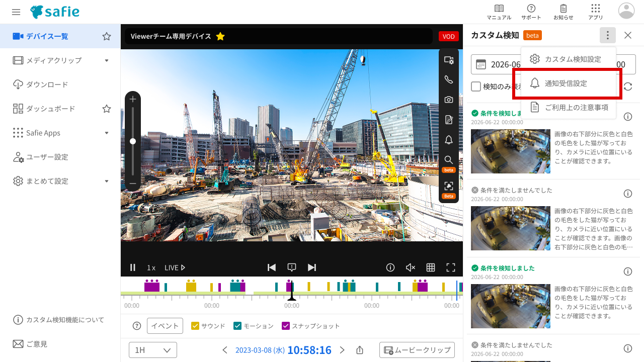
Task: Open the date picker calendar field
Action: 553,64
